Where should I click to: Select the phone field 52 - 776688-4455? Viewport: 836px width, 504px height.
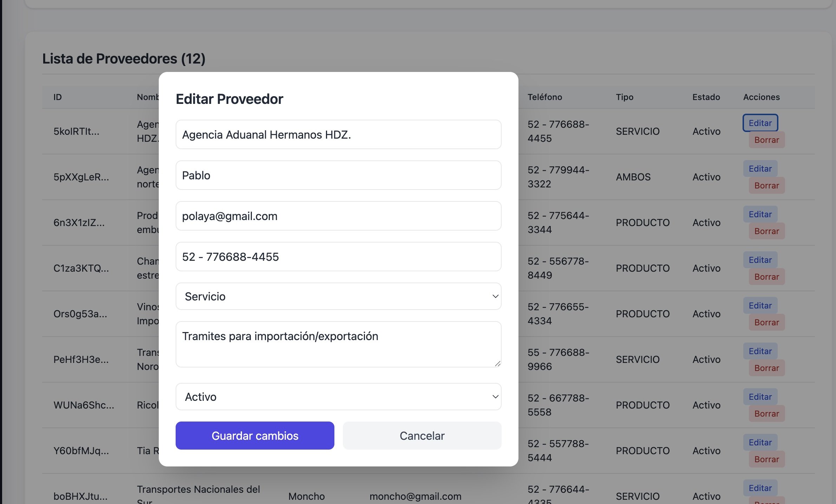tap(338, 257)
